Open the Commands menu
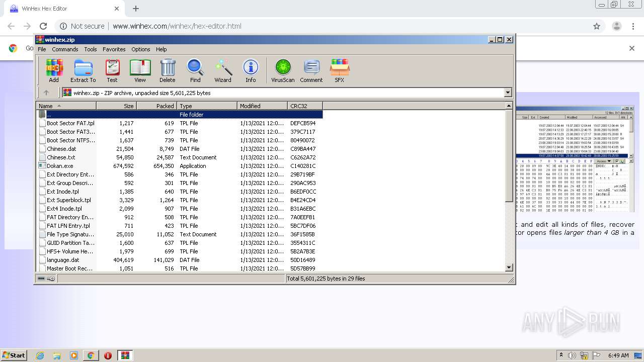The image size is (644, 362). [65, 49]
